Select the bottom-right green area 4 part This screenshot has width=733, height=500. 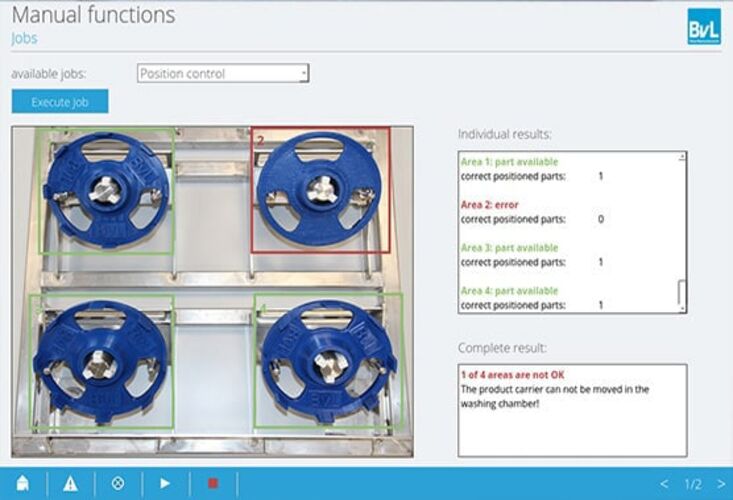tap(321, 360)
